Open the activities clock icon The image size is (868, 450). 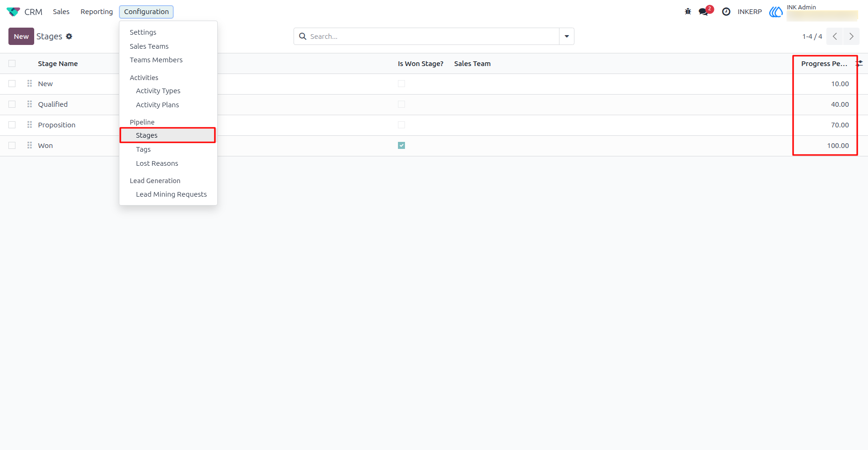[x=726, y=12]
